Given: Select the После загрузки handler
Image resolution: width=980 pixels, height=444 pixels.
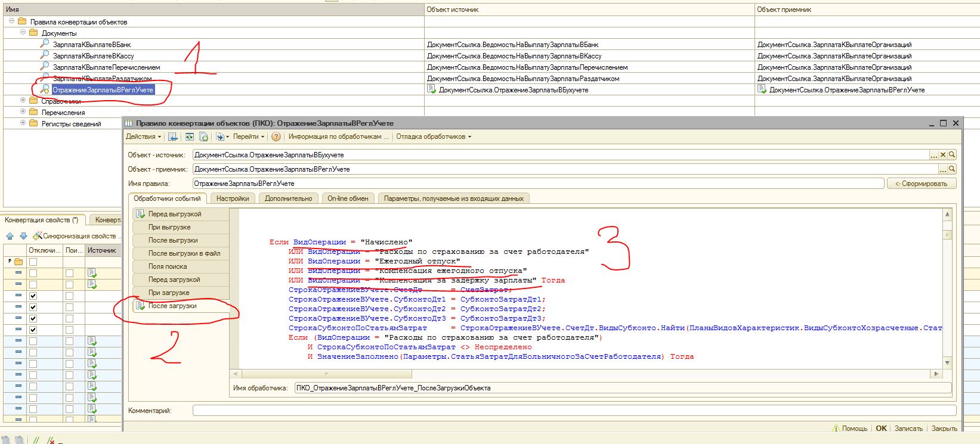Looking at the screenshot, I should [181, 306].
